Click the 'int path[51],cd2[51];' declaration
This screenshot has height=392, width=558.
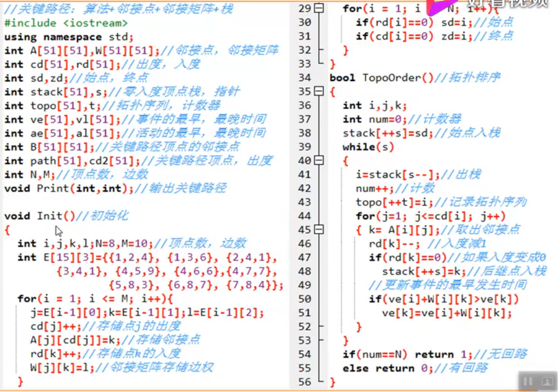[72, 161]
